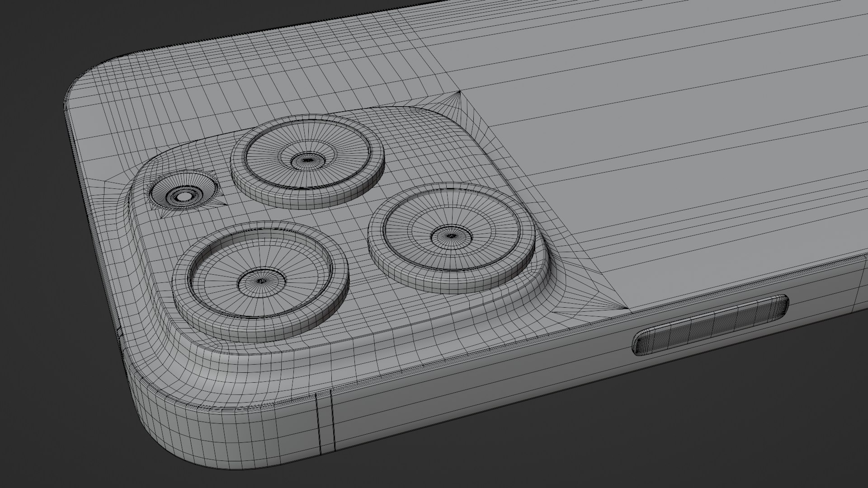Select the right-side camera lens ring

tap(452, 238)
